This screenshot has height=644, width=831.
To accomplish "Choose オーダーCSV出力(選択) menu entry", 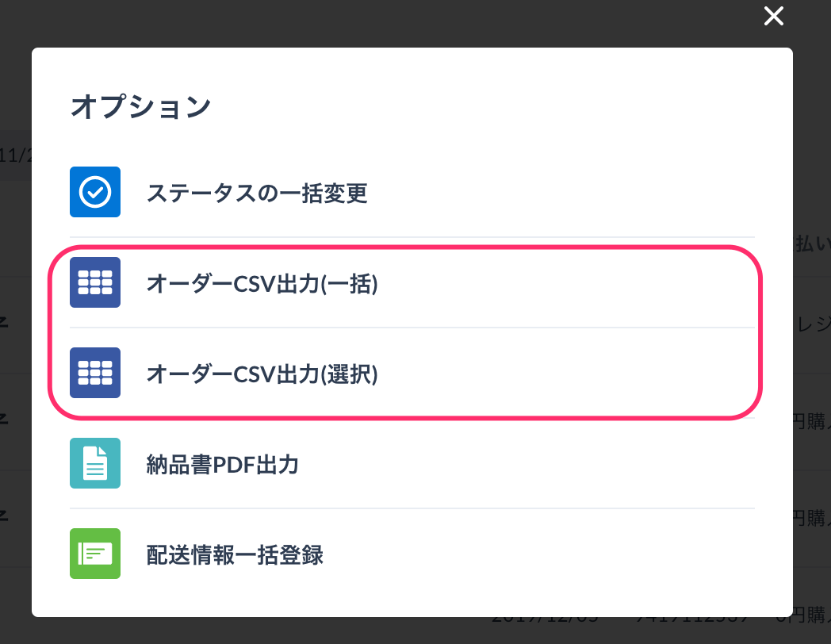I will pos(262,374).
